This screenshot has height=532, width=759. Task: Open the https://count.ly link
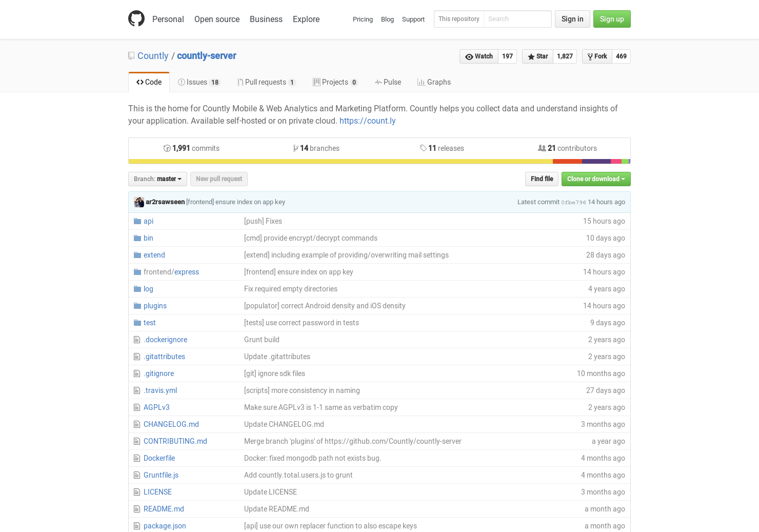(368, 121)
